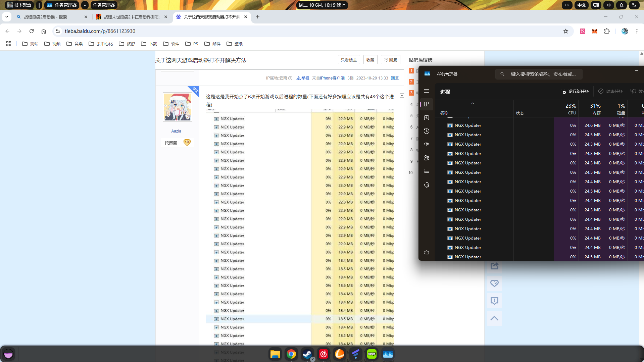Open the 音樂 bookmark folder
The width and height of the screenshot is (644, 362).
75,44
